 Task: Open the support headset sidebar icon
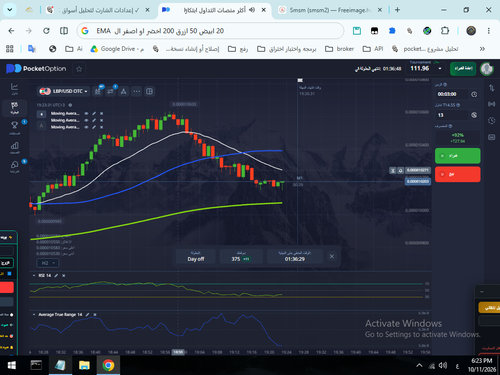[14, 166]
